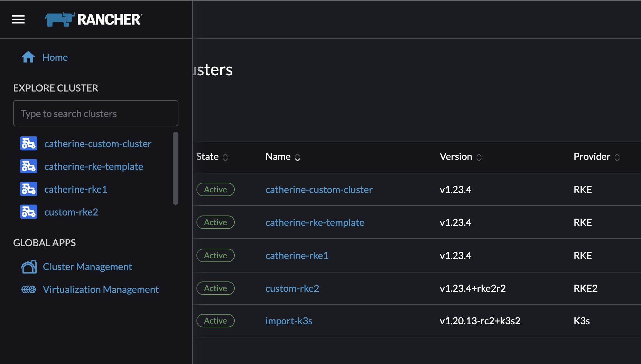Screen dimensions: 641x364
Task: Click the Cluster Management barn icon
Action: point(29,266)
